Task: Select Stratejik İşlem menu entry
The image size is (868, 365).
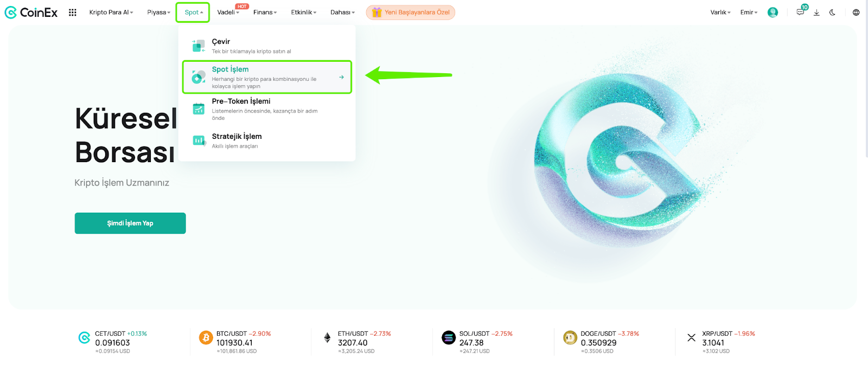Action: tap(267, 140)
